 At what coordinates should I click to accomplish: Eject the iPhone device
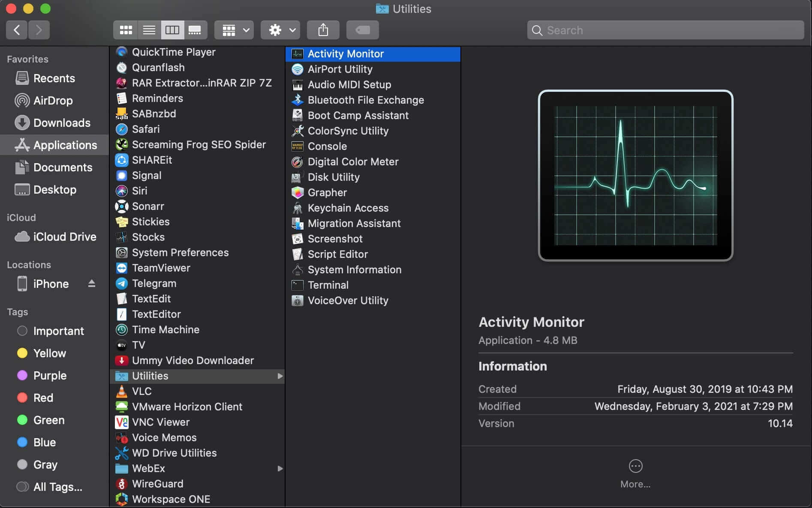click(92, 284)
